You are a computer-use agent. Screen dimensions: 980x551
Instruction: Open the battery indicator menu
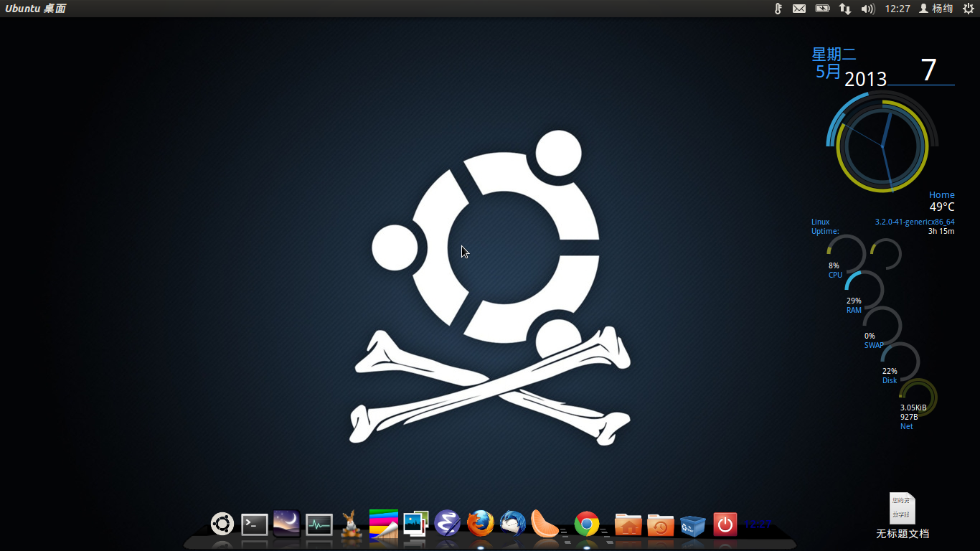coord(822,9)
